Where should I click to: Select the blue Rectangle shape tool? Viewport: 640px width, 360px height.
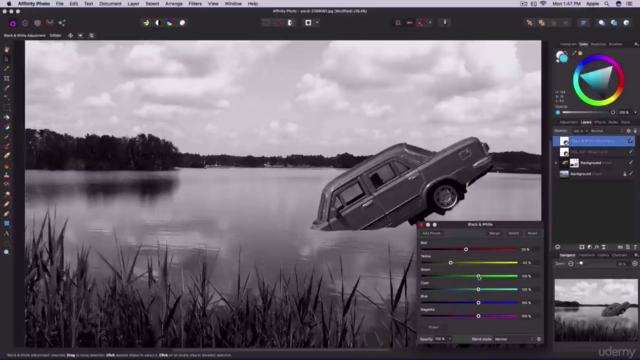click(7, 224)
